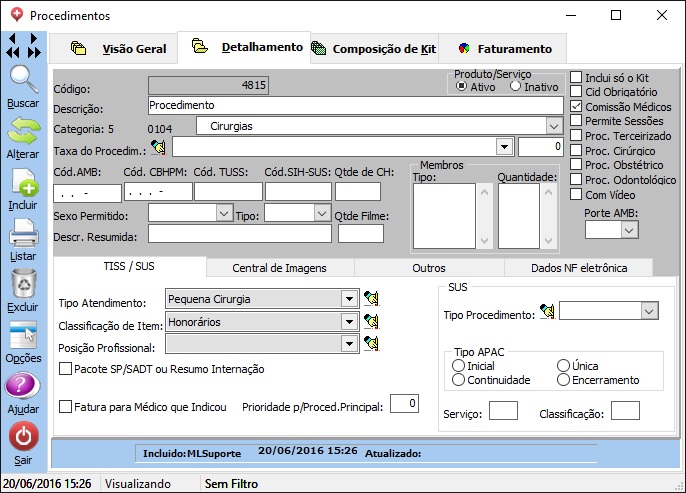Select the Continuidade APAC radio option
The height and width of the screenshot is (493, 686).
pyautogui.click(x=459, y=380)
